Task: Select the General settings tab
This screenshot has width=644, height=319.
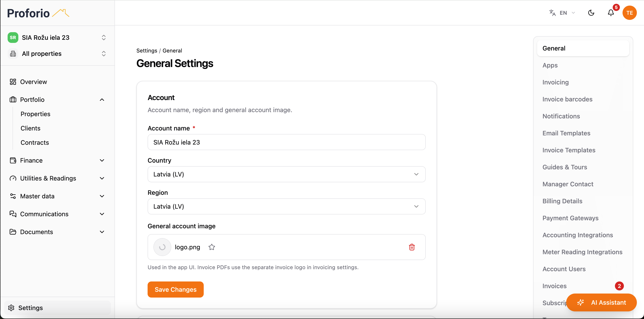Action: [583, 48]
